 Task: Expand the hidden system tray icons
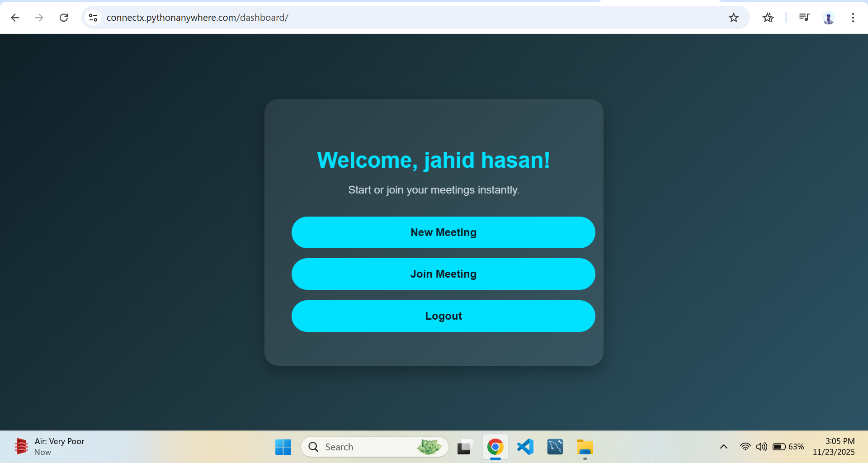pos(723,447)
